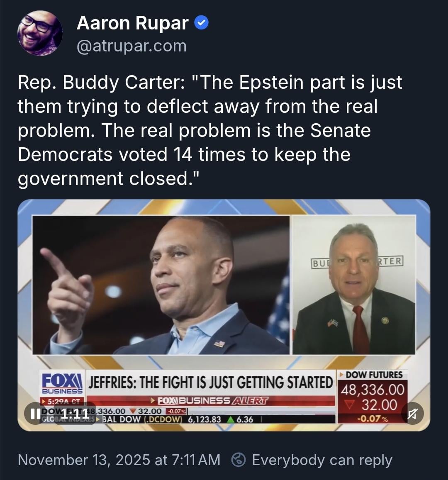
Task: Click the globe icon beside reply settings
Action: click(238, 460)
